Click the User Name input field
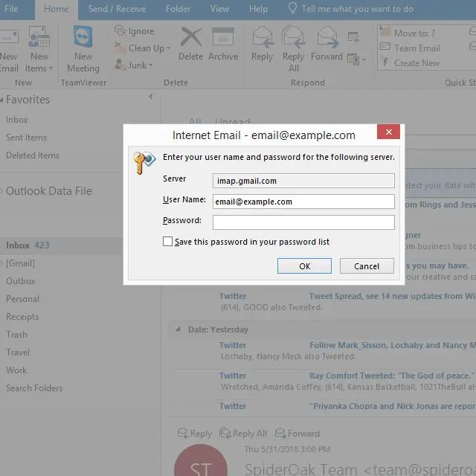 click(x=303, y=202)
